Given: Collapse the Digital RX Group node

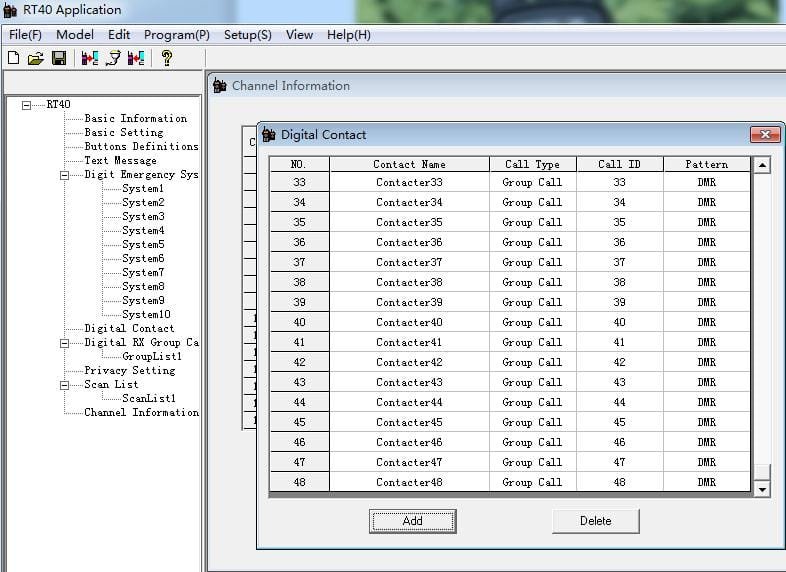Looking at the screenshot, I should [65, 343].
